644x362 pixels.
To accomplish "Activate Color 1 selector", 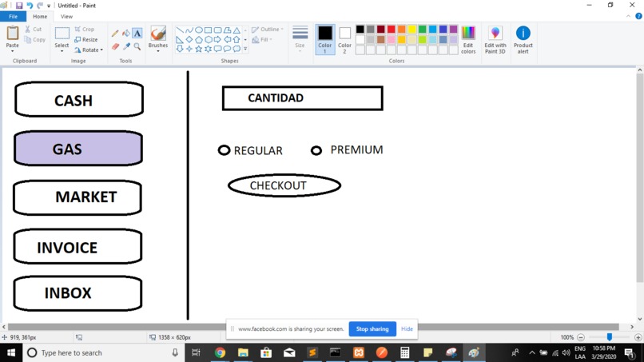I will (325, 39).
